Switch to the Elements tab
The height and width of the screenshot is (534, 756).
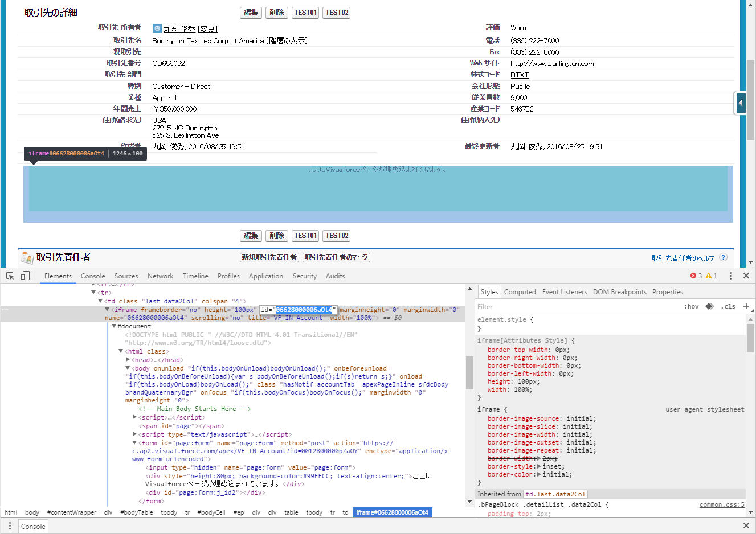coord(58,276)
